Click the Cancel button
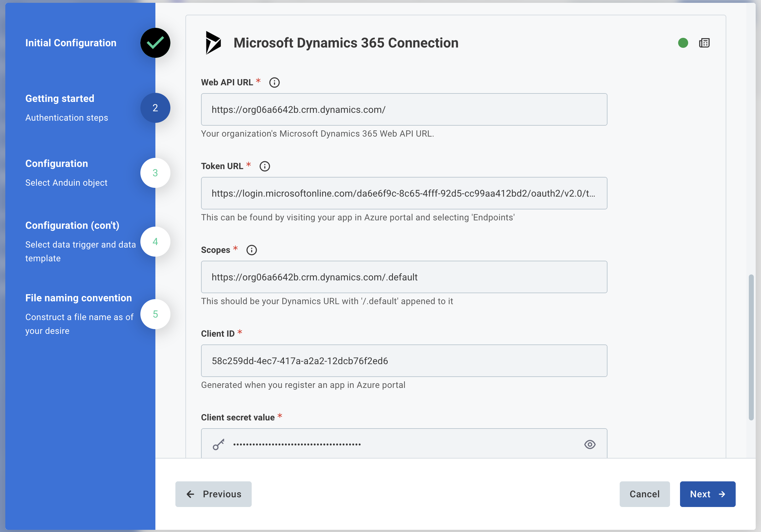The image size is (761, 532). pos(645,494)
